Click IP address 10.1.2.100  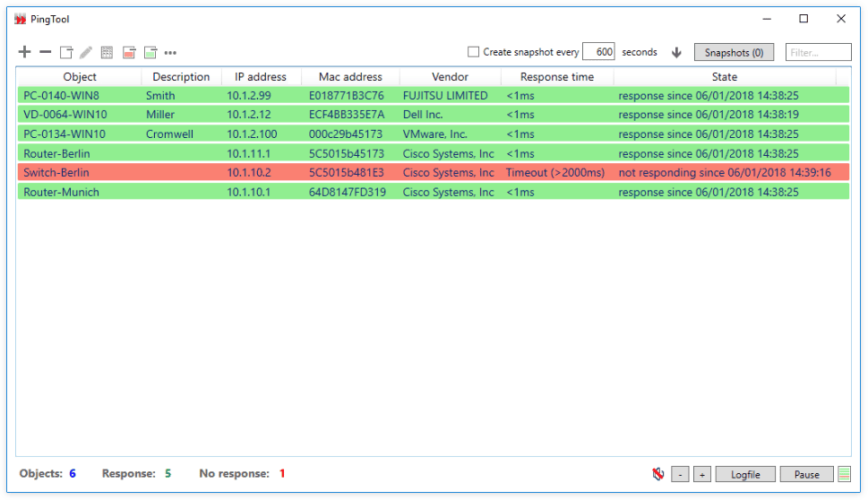coord(252,134)
